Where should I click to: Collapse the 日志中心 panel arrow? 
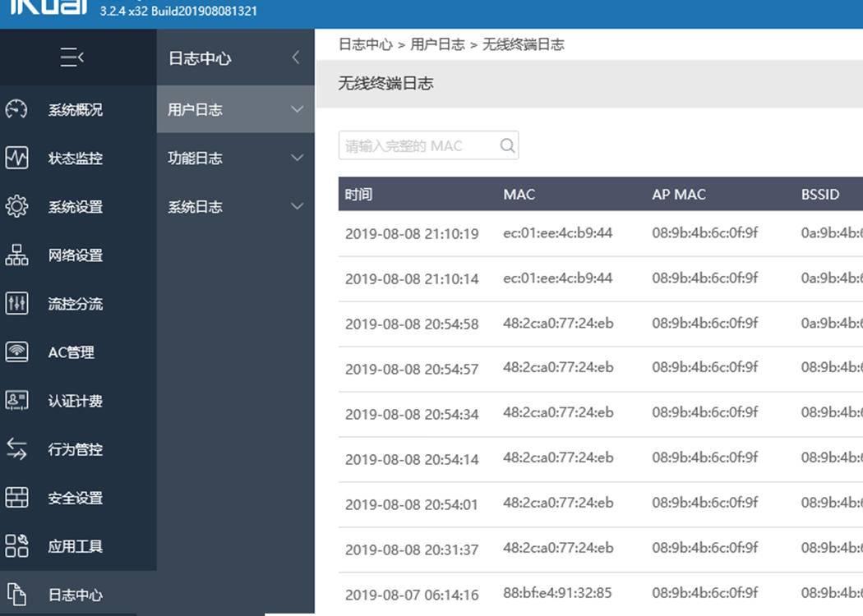tap(294, 57)
